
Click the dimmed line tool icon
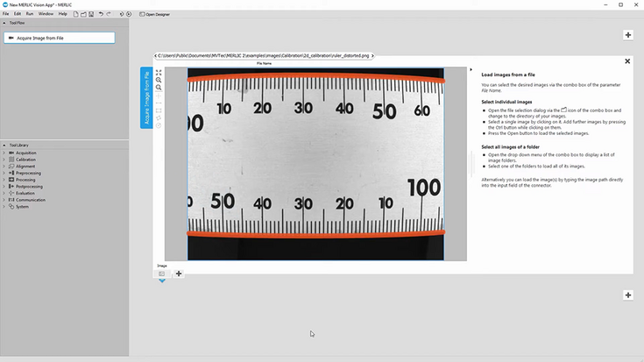(x=159, y=103)
